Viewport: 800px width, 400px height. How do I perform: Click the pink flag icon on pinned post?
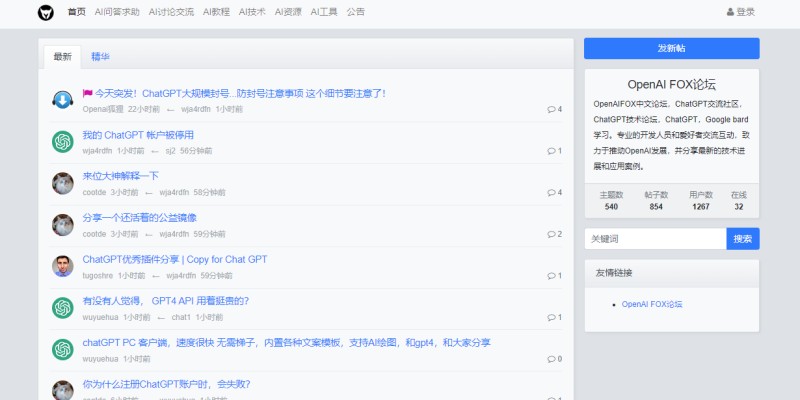(87, 93)
